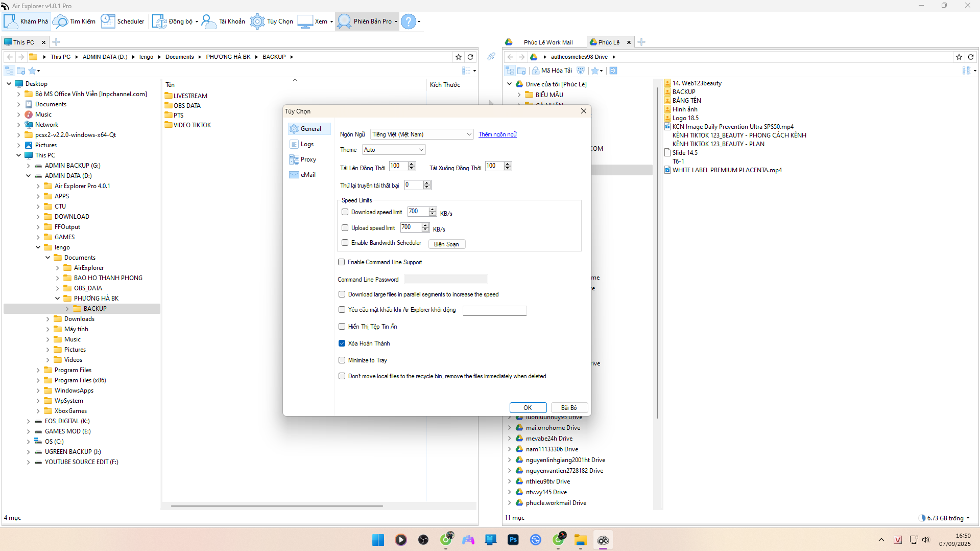Click the Command Line Password field
The height and width of the screenshot is (551, 980).
tap(446, 280)
